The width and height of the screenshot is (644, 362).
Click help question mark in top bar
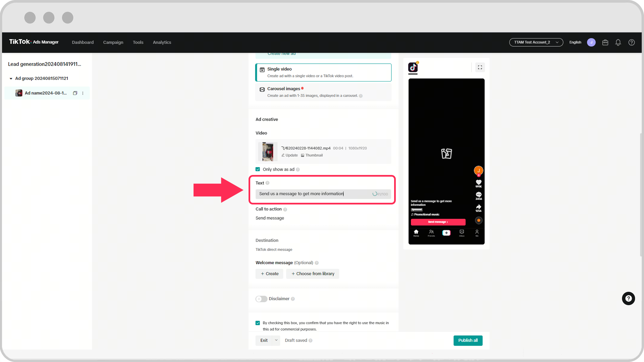point(631,42)
